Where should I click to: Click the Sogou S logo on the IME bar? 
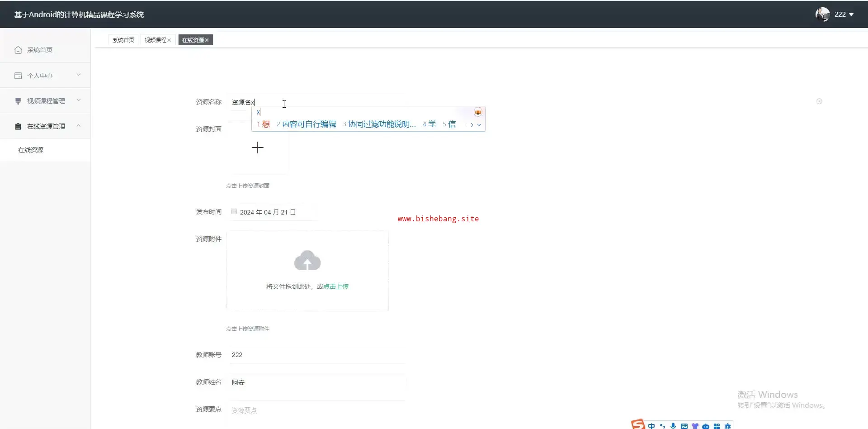click(x=638, y=424)
